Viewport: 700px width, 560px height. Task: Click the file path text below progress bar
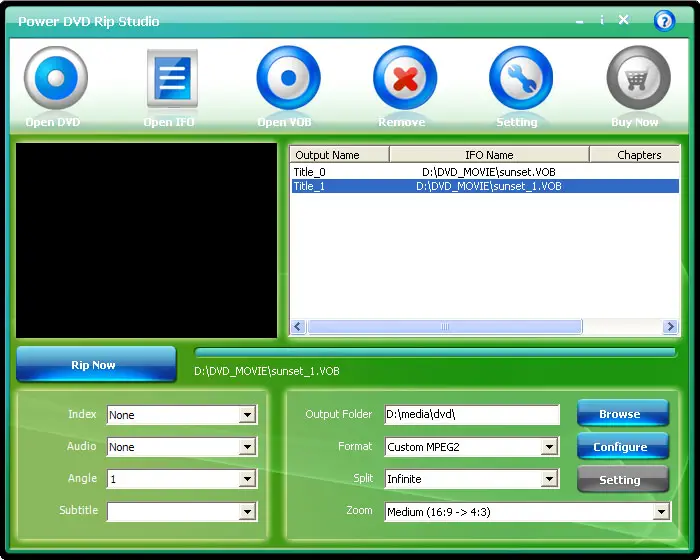pos(267,371)
